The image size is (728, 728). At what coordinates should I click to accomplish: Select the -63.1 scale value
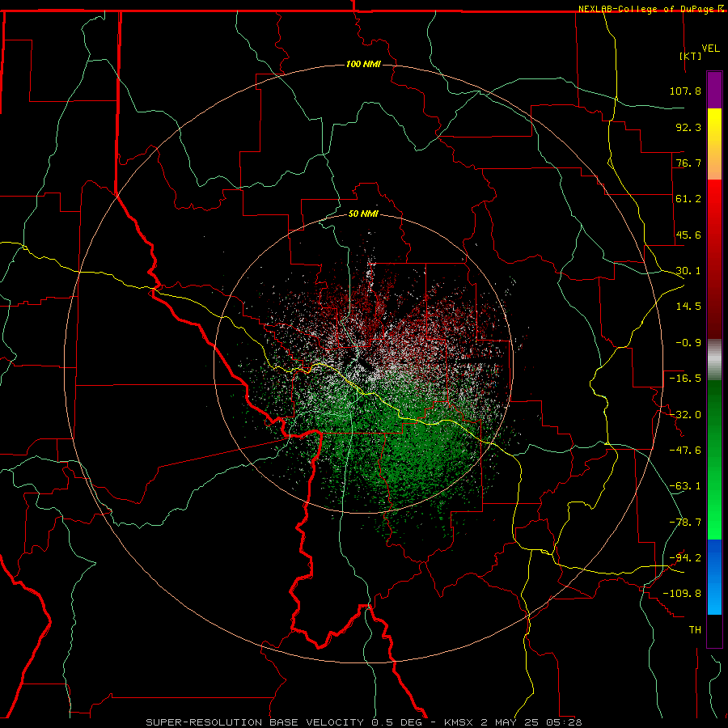click(x=685, y=486)
